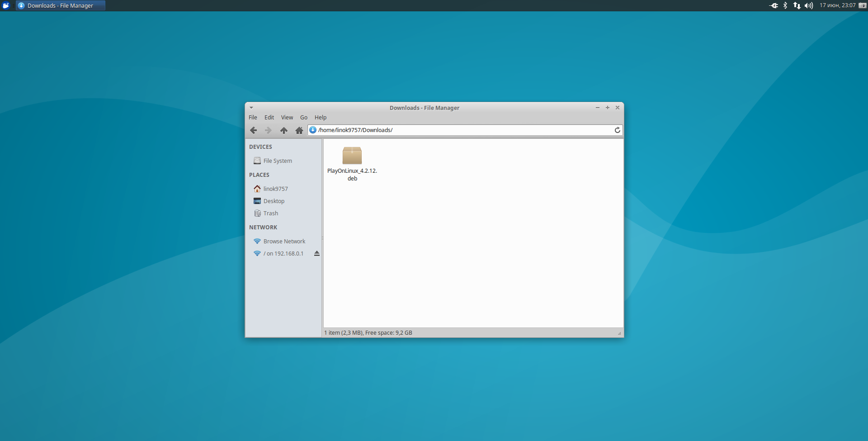Image resolution: width=868 pixels, height=441 pixels.
Task: Click the power plug tray icon
Action: click(x=774, y=5)
